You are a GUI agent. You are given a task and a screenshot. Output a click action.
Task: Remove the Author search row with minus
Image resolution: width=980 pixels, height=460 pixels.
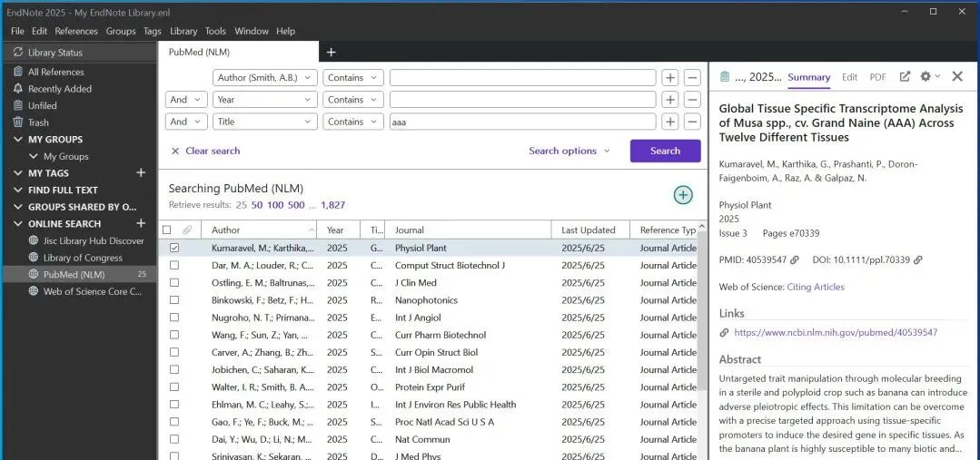click(x=692, y=78)
